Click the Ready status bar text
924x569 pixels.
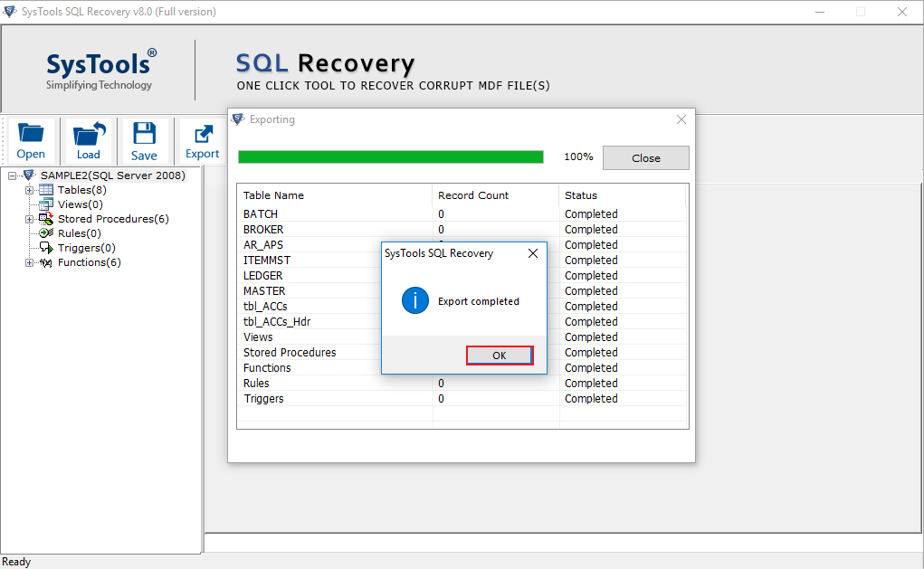click(16, 562)
